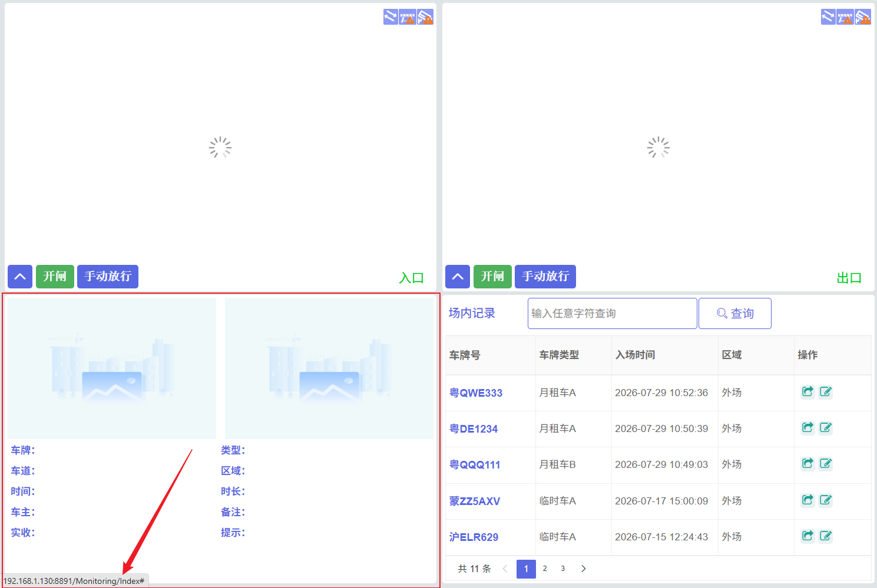The image size is (877, 588).
Task: Go to the next page using the right chevron
Action: tap(583, 569)
